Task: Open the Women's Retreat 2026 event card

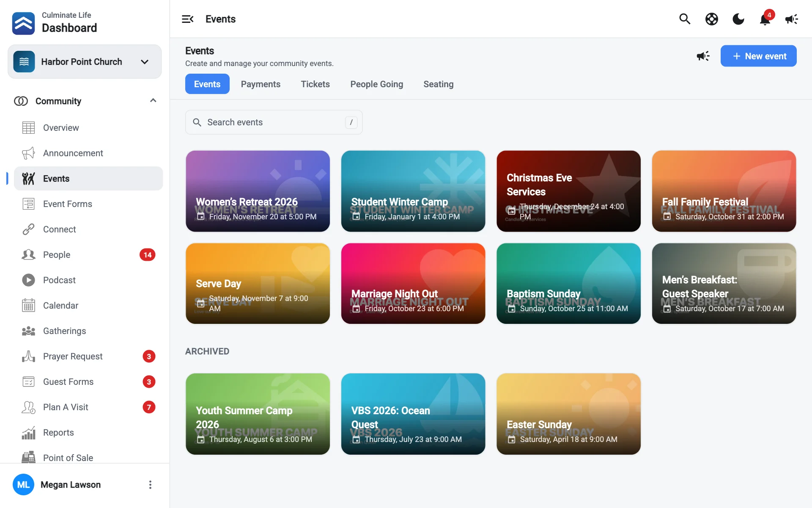Action: pyautogui.click(x=258, y=191)
